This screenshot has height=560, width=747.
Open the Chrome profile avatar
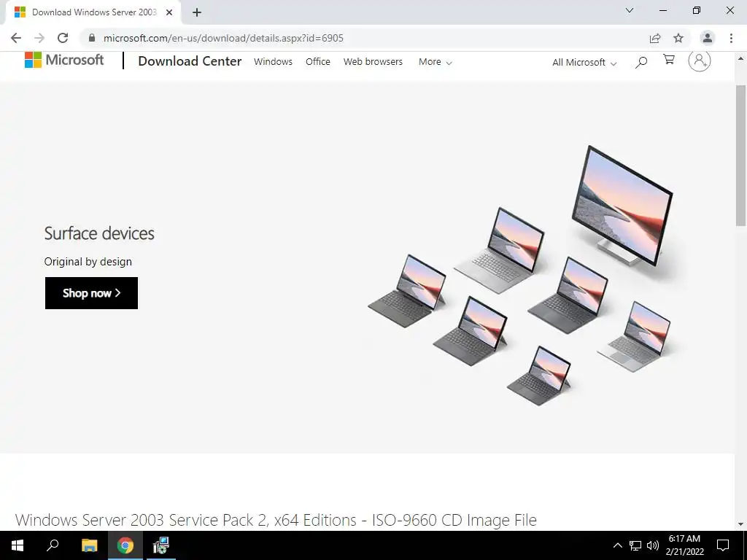pos(708,38)
